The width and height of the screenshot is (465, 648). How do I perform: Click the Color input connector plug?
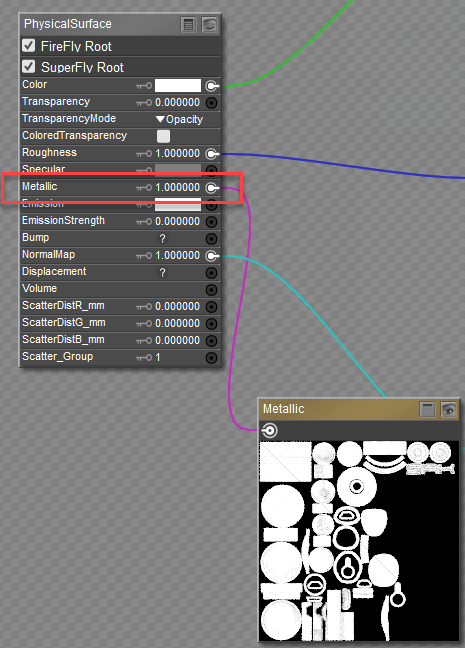click(x=212, y=86)
